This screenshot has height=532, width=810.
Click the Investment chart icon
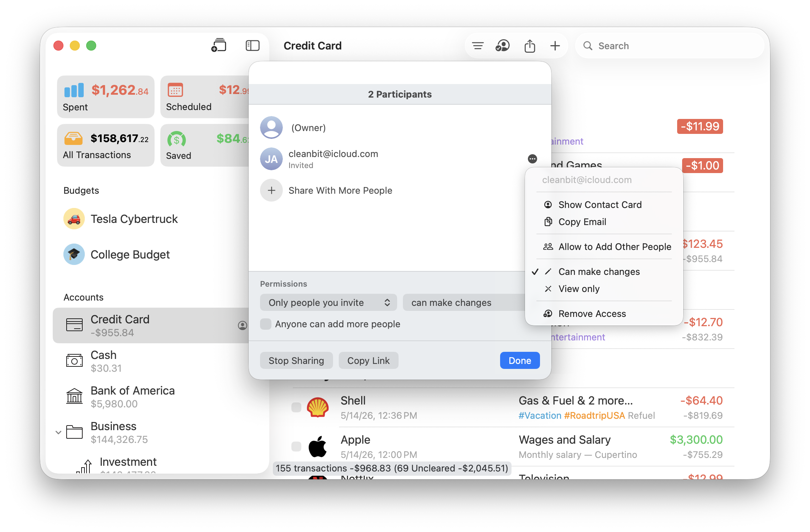point(84,466)
